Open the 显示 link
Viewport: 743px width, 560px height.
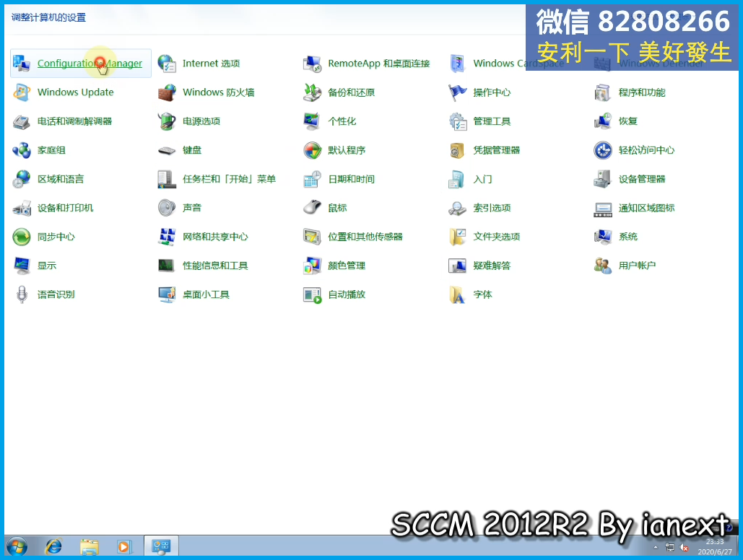point(47,266)
